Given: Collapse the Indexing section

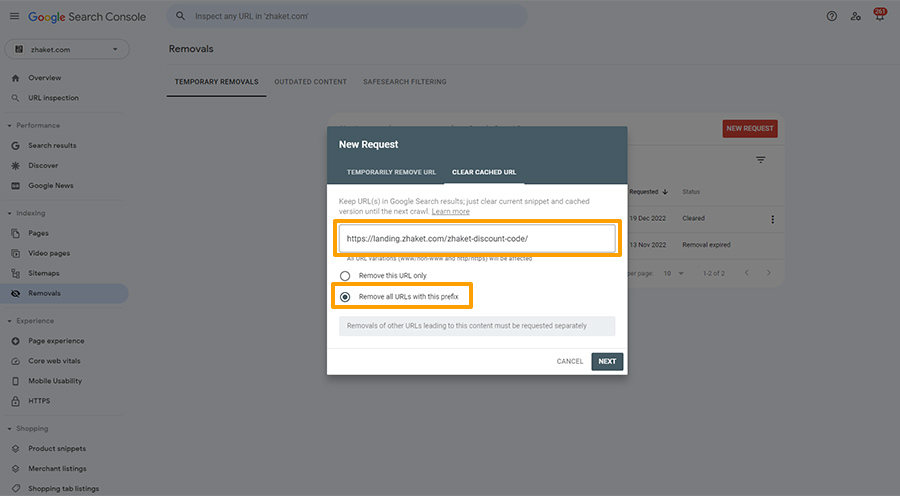Looking at the screenshot, I should tap(9, 214).
